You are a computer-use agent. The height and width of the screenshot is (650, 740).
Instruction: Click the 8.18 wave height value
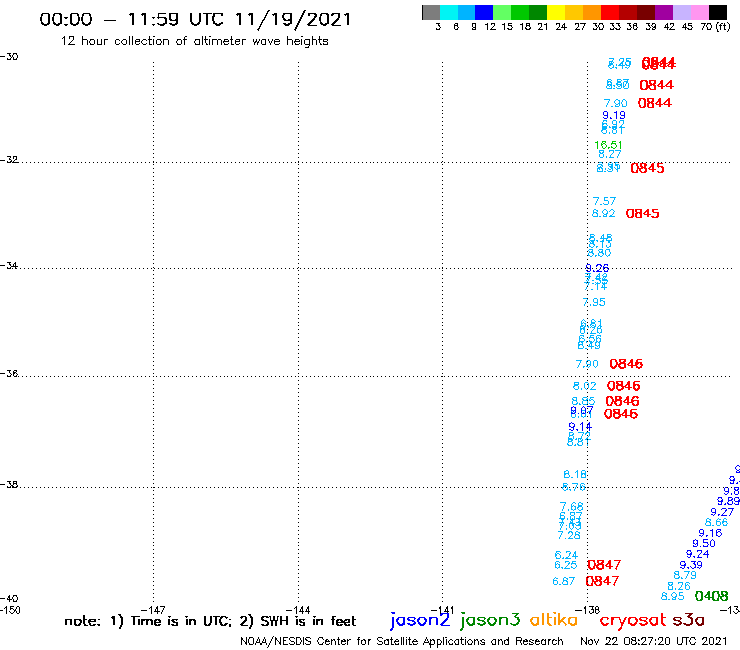point(575,474)
